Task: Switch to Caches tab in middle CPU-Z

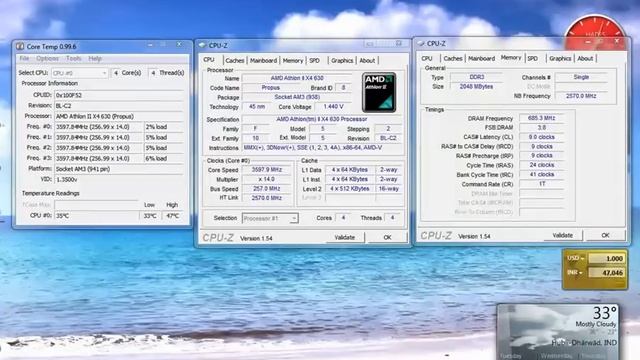Action: pyautogui.click(x=235, y=60)
